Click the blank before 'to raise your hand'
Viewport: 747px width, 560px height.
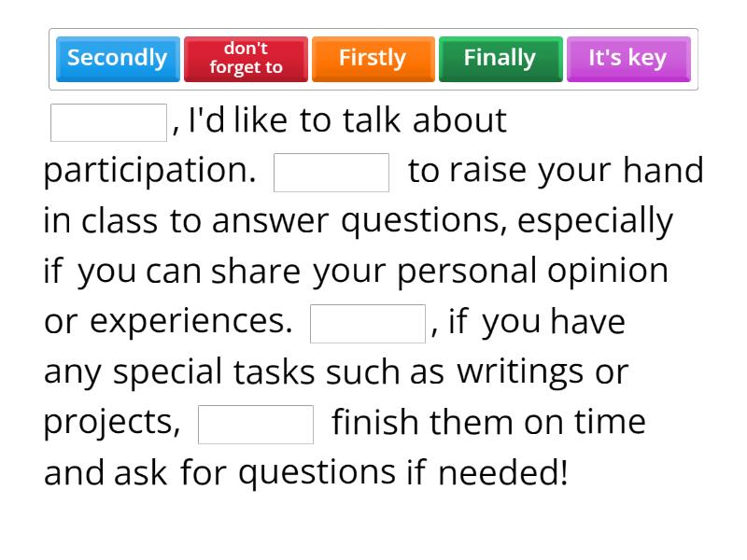click(x=331, y=170)
